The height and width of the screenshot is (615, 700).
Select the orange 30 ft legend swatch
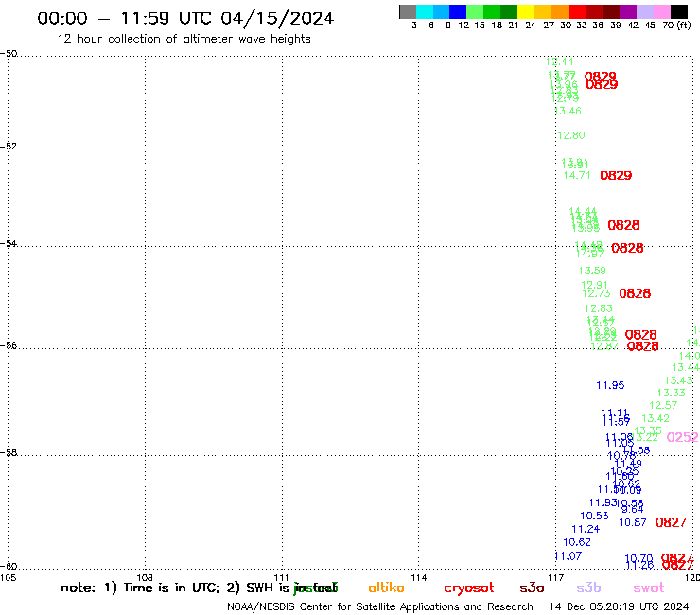(x=560, y=11)
